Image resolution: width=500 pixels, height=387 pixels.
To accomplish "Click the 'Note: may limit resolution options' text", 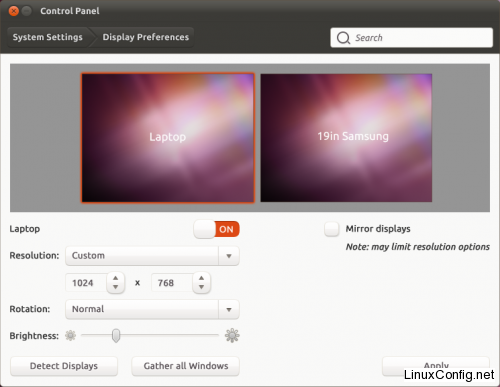I will click(x=418, y=247).
